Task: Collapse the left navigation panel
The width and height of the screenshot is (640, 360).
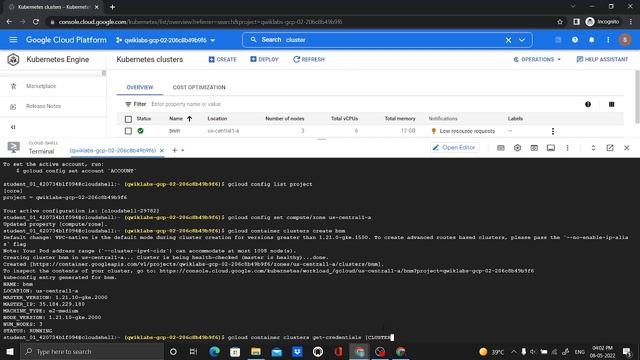Action: 13,127
